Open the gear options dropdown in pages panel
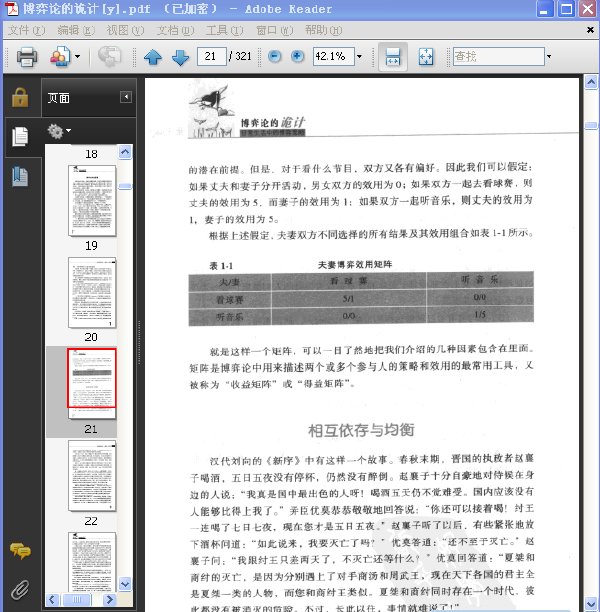Viewport: 600px width, 612px height. click(59, 131)
